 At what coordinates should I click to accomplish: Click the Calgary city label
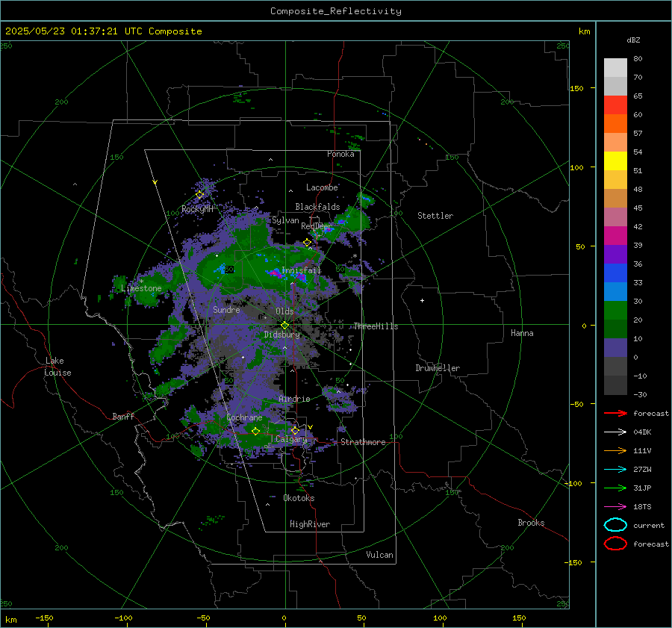tap(291, 439)
